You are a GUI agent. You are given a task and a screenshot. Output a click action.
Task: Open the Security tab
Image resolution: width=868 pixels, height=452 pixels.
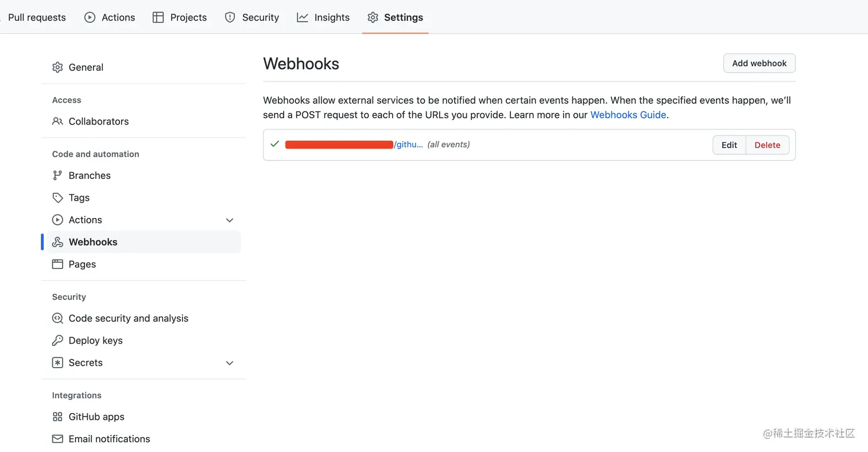(251, 17)
